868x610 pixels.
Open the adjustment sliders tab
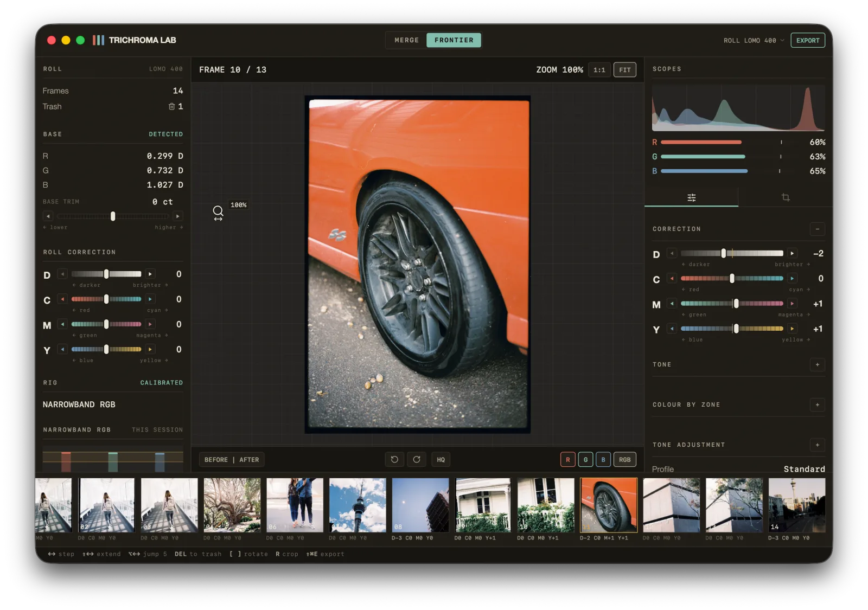point(691,197)
